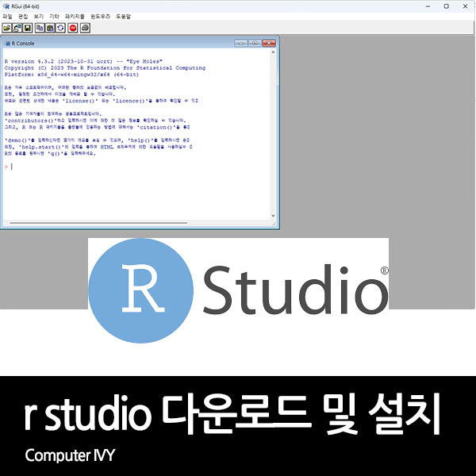This screenshot has width=476, height=476.
Task: Maximize the RGui main window
Action: (446, 6)
